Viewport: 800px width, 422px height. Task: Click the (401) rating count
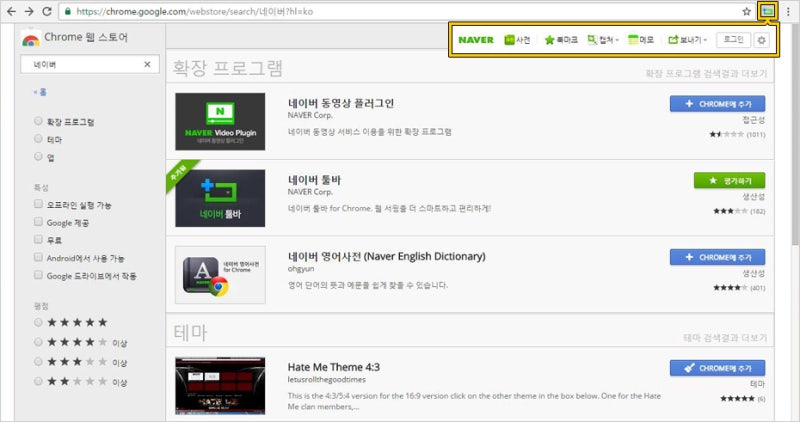758,288
